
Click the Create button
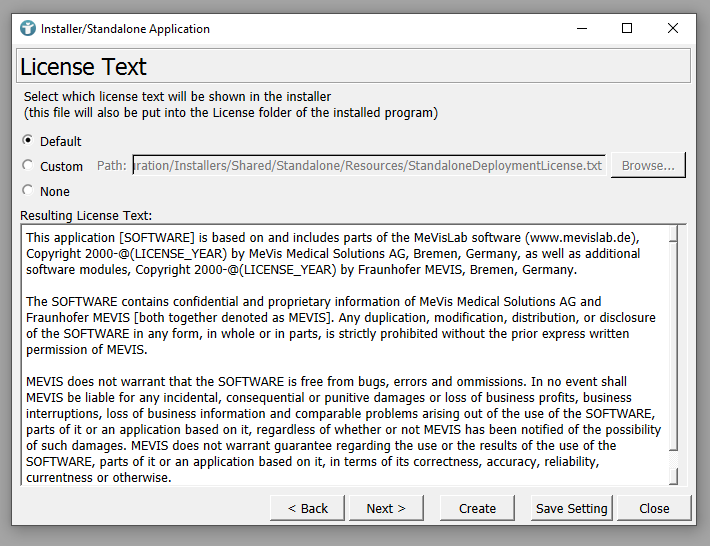click(x=477, y=508)
